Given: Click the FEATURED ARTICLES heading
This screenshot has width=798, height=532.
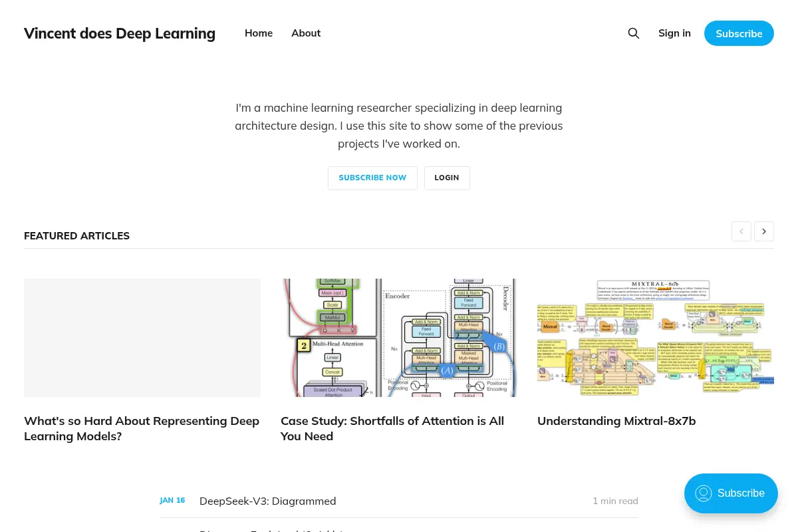Looking at the screenshot, I should pos(76,235).
